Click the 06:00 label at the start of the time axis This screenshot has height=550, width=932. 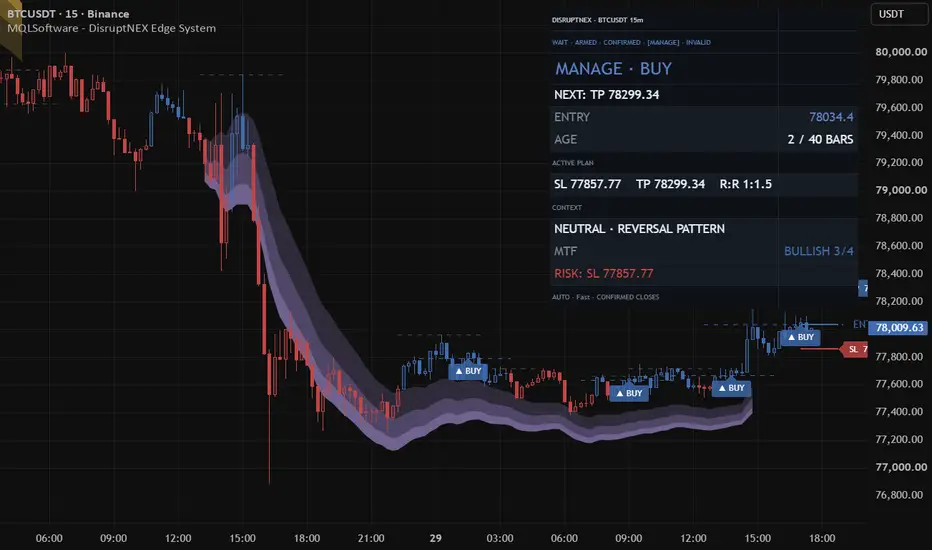(49, 538)
